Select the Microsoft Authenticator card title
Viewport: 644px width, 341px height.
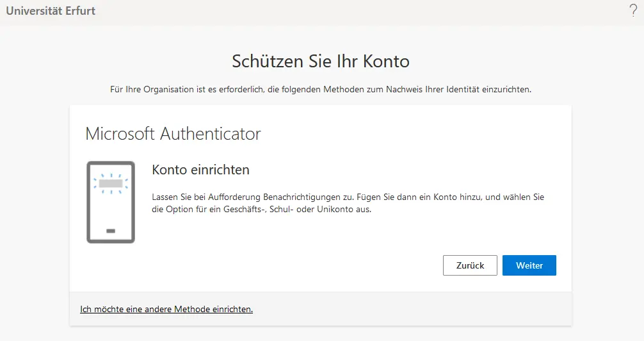[x=173, y=134]
